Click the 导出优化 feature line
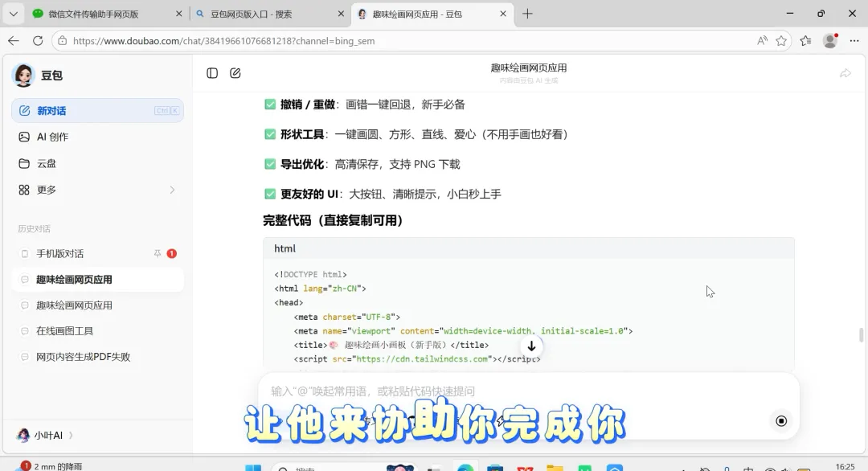This screenshot has height=471, width=868. click(x=362, y=165)
